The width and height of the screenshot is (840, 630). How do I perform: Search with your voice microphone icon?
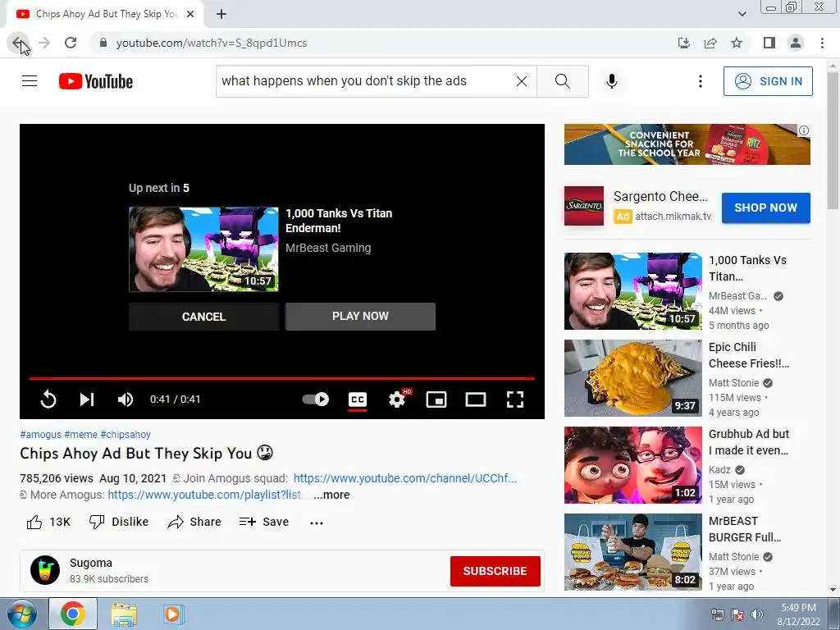[x=612, y=81]
